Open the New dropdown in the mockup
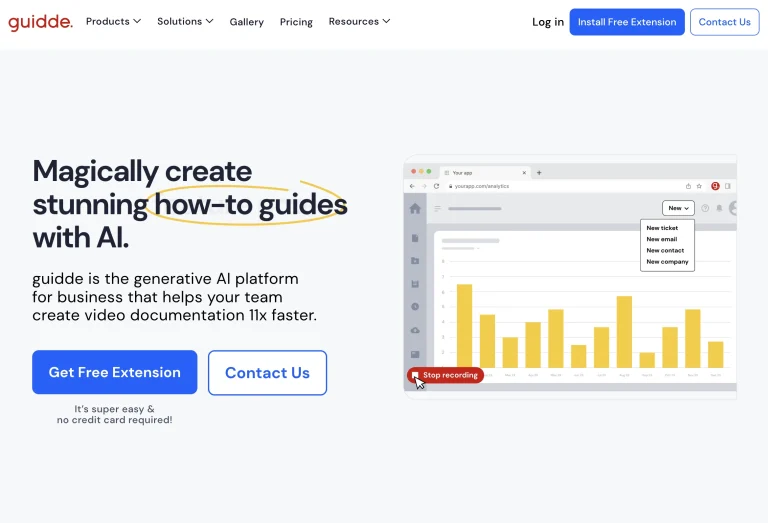This screenshot has height=523, width=768. click(678, 208)
